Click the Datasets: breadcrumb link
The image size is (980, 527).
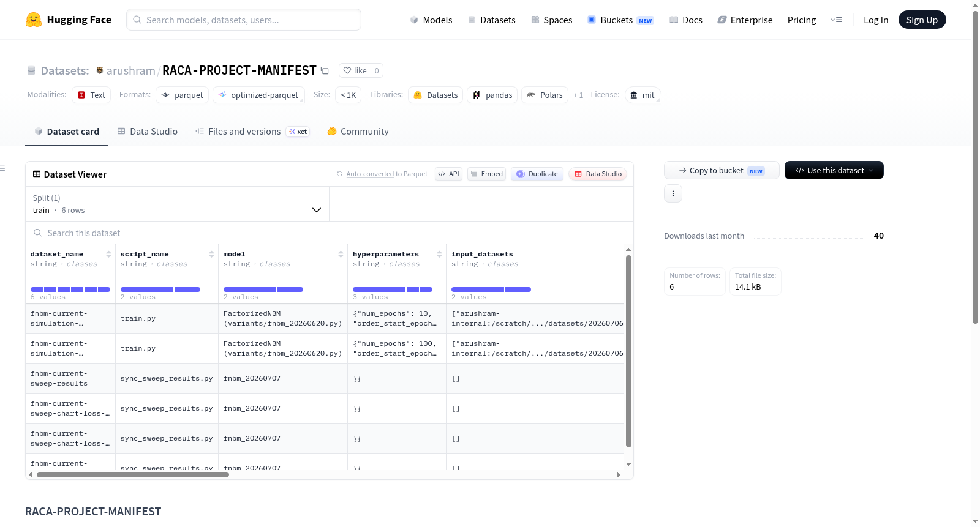(x=65, y=70)
